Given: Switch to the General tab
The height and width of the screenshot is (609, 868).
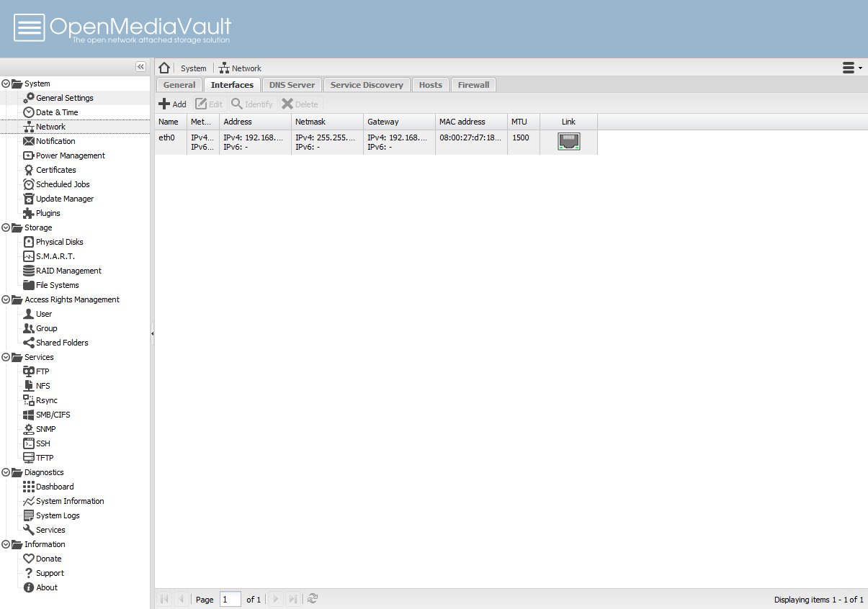Looking at the screenshot, I should point(179,85).
